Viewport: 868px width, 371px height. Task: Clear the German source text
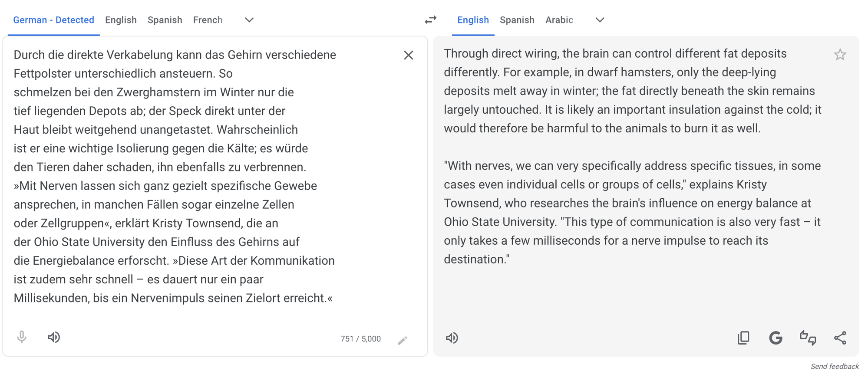(x=408, y=55)
